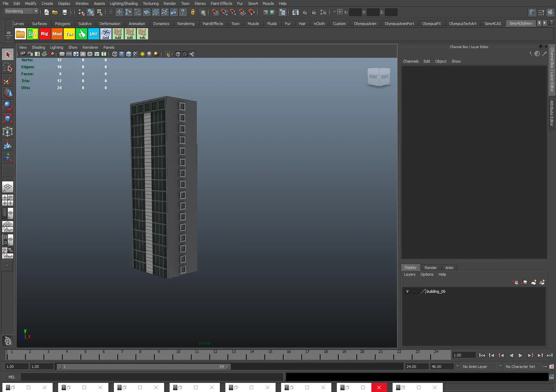The width and height of the screenshot is (556, 392).
Task: Open the Sims4 menu
Action: click(x=253, y=3)
